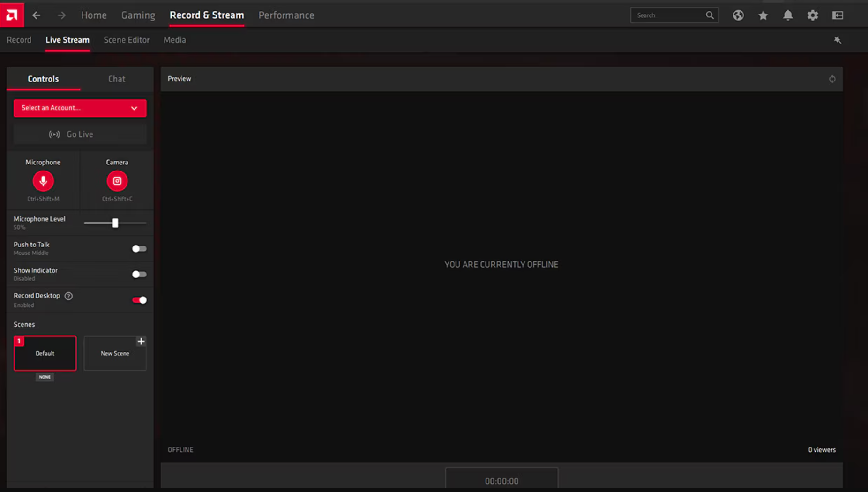Open the Scene Editor tab
Viewport: 868px width, 492px height.
point(126,40)
